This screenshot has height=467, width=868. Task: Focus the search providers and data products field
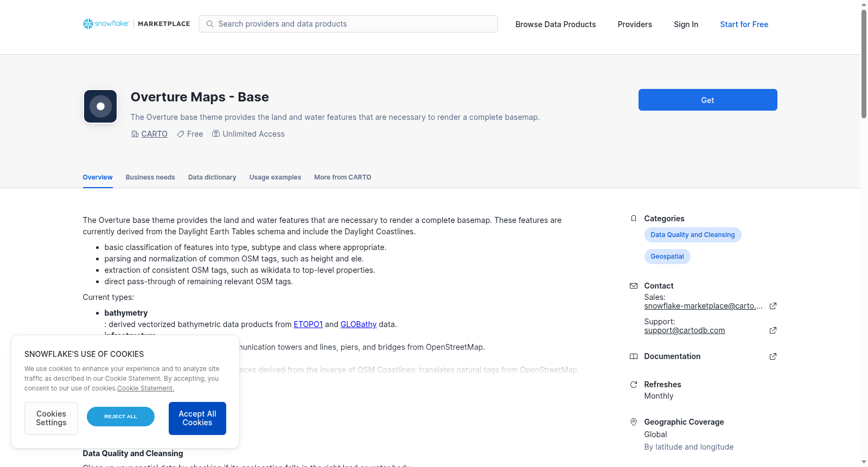click(348, 24)
